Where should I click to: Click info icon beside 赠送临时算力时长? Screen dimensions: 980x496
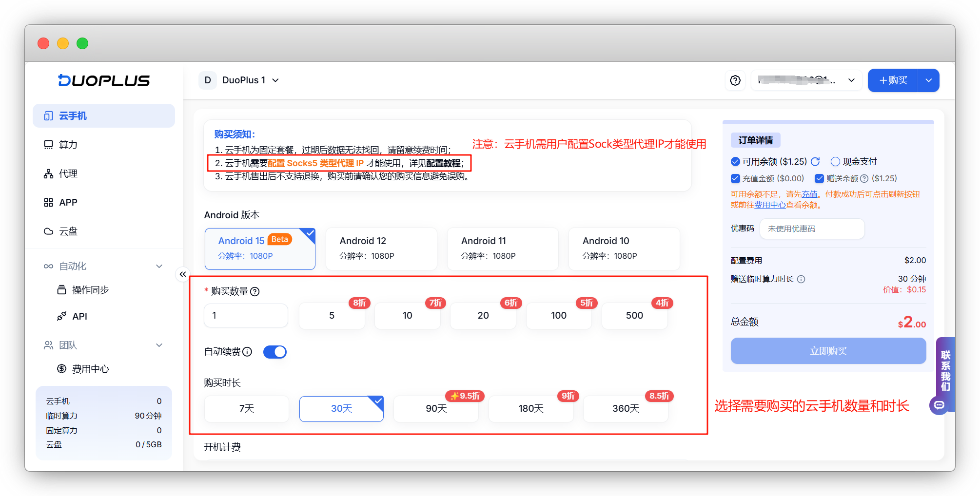pos(801,279)
